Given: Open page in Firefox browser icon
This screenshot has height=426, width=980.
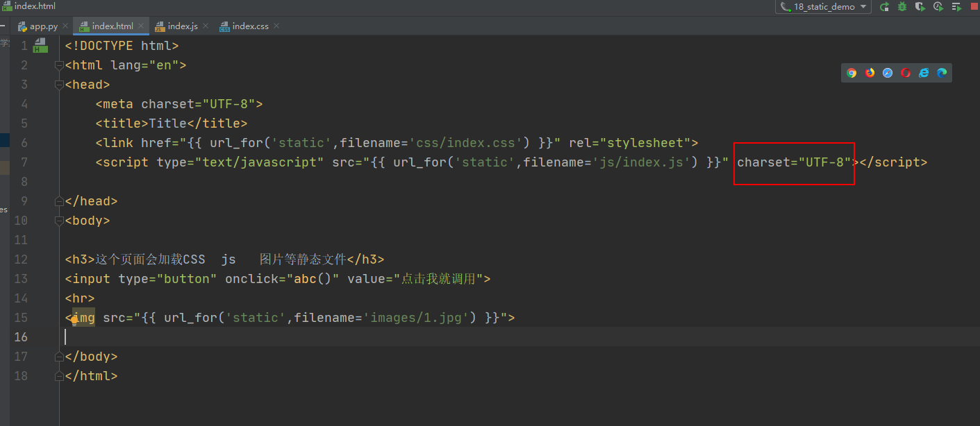Looking at the screenshot, I should pyautogui.click(x=870, y=73).
